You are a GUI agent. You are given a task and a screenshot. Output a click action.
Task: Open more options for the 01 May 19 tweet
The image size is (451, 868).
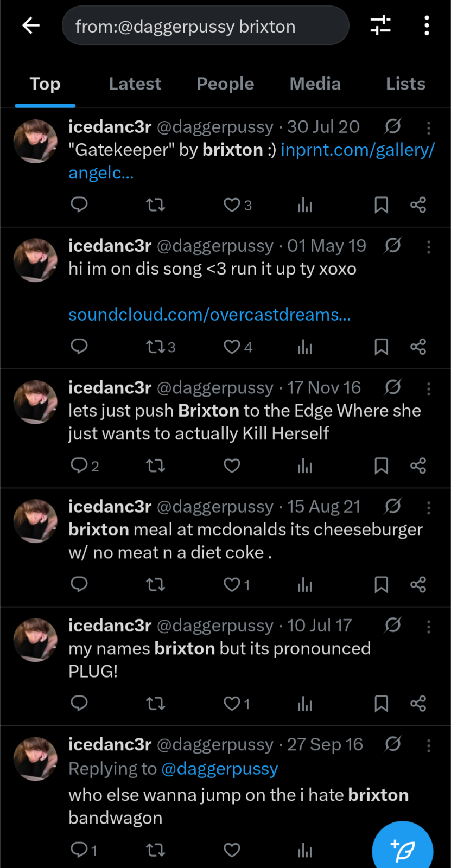point(429,247)
